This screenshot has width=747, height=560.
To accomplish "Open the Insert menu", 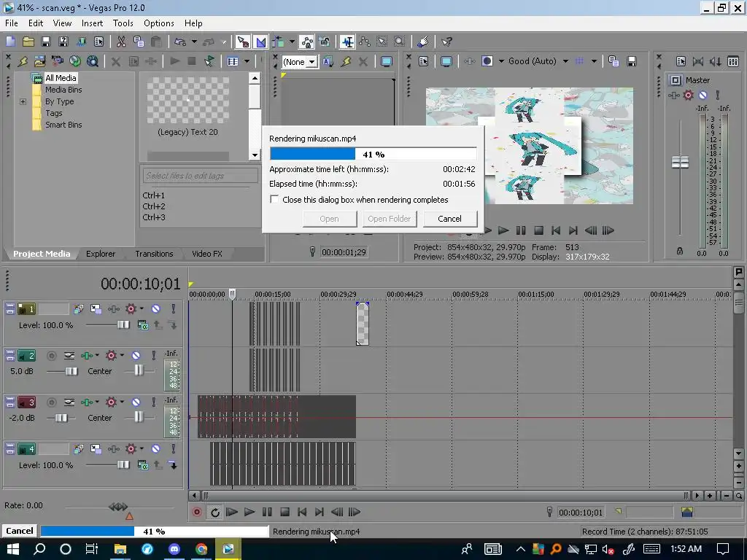I will click(92, 23).
